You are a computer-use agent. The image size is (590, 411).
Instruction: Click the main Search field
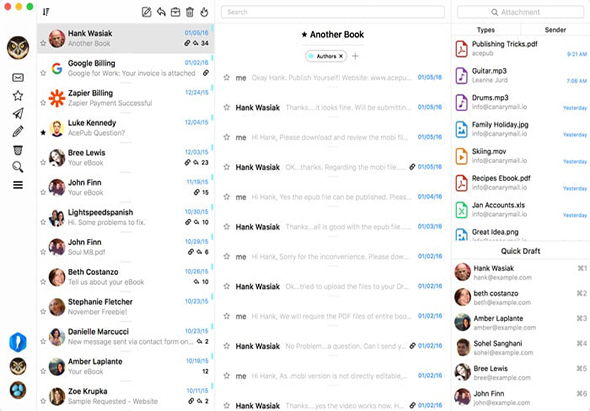[x=333, y=12]
